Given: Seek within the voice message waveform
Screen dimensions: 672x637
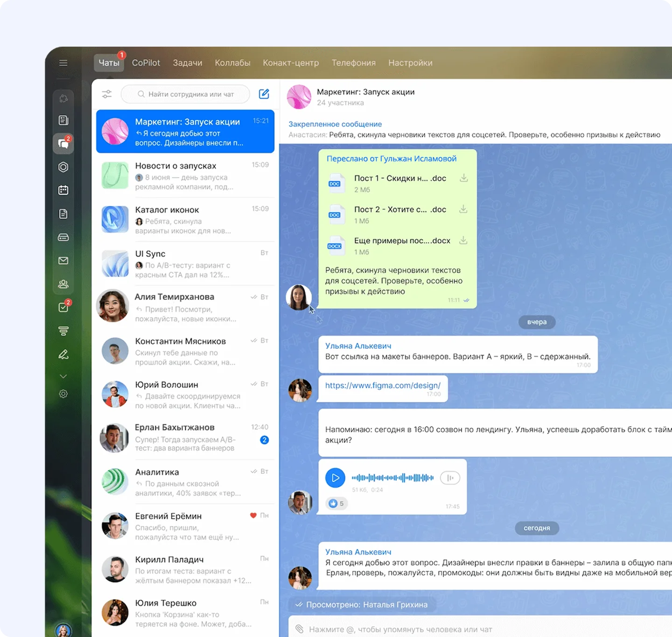Looking at the screenshot, I should pos(392,478).
